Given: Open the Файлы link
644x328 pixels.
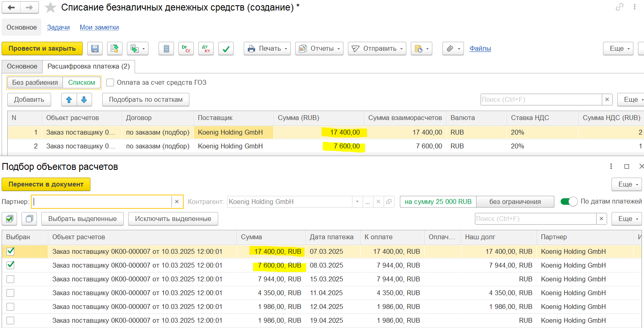Looking at the screenshot, I should click(x=480, y=49).
